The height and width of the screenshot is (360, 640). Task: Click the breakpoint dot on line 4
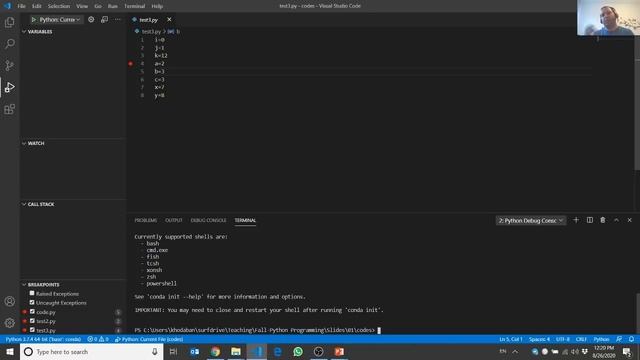click(131, 64)
